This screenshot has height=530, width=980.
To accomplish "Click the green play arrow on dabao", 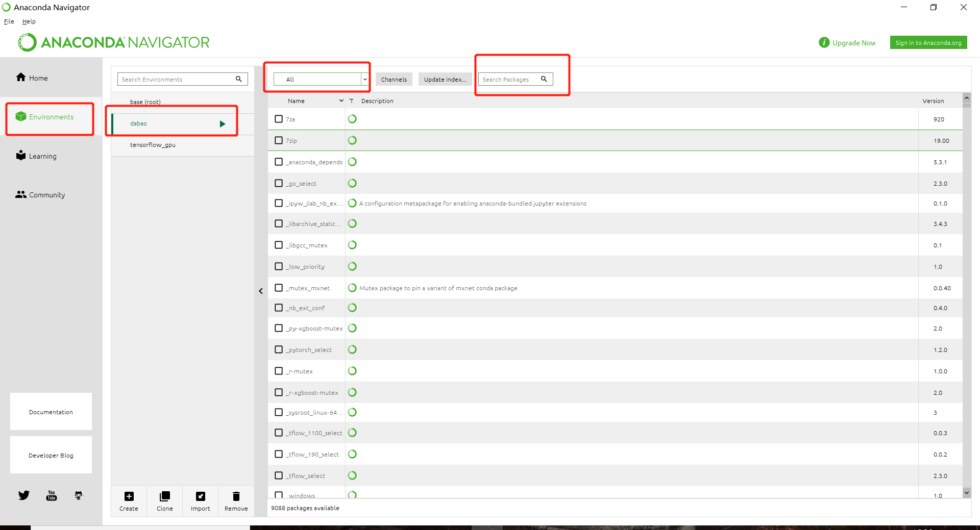I will (x=223, y=124).
